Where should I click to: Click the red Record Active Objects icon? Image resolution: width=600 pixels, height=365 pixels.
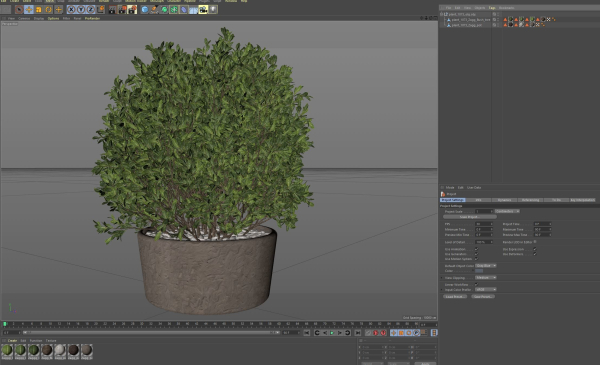coord(376,333)
